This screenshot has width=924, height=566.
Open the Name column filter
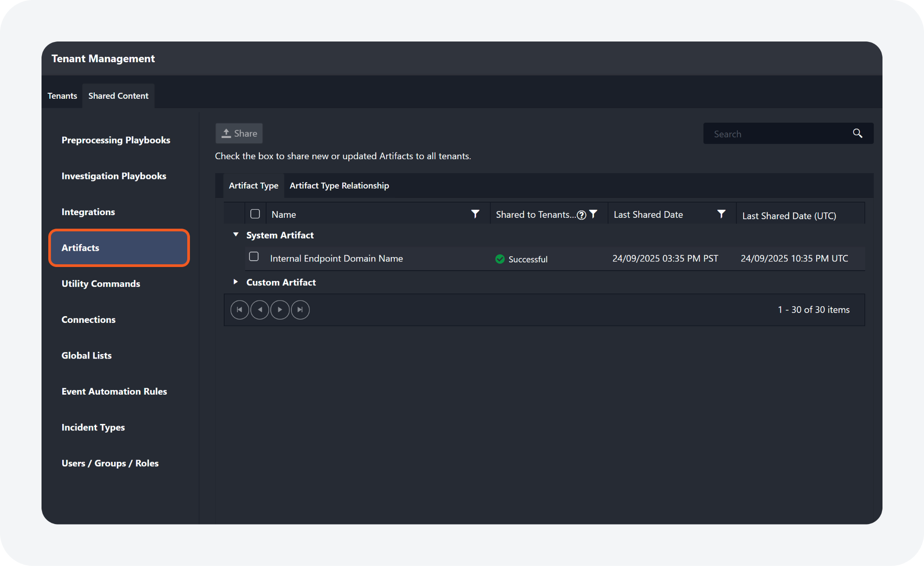coord(475,214)
